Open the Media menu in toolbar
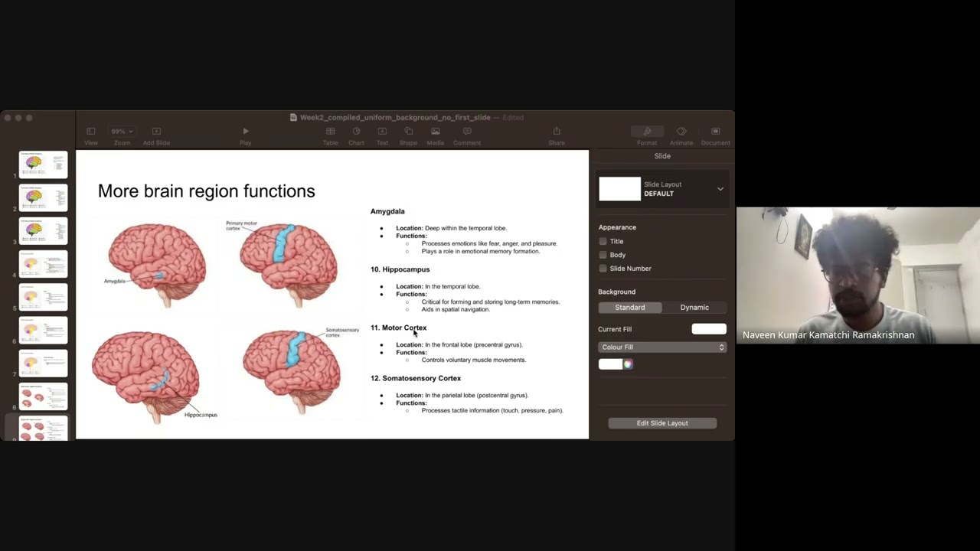Viewport: 980px width, 551px height. (x=435, y=135)
